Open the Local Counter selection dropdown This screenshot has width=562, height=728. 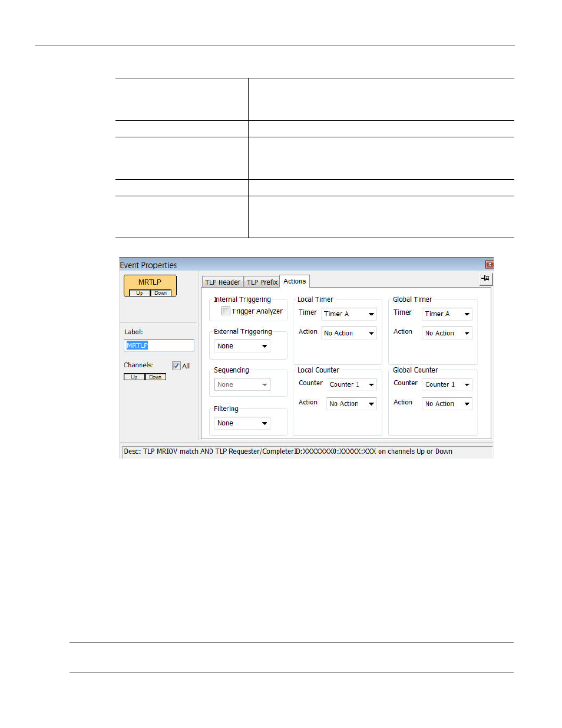tap(352, 384)
